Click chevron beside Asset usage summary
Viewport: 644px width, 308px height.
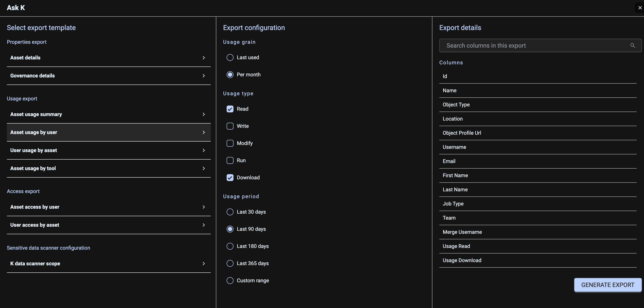pyautogui.click(x=203, y=114)
